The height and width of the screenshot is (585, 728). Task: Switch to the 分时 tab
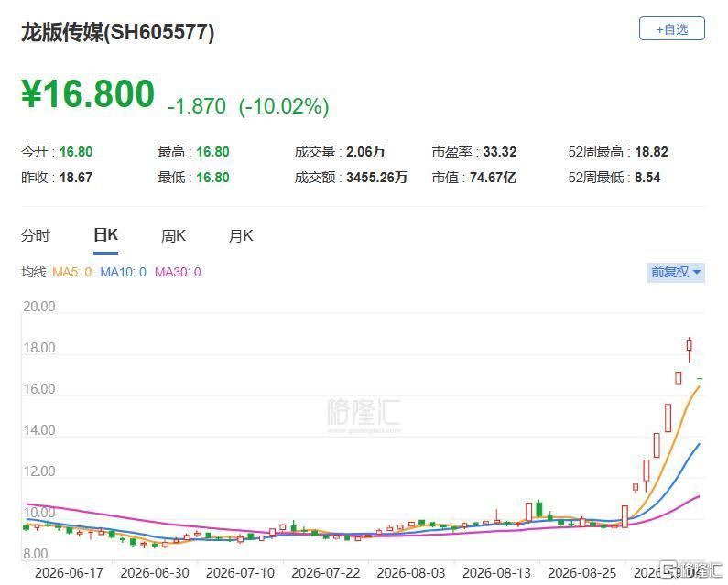36,235
